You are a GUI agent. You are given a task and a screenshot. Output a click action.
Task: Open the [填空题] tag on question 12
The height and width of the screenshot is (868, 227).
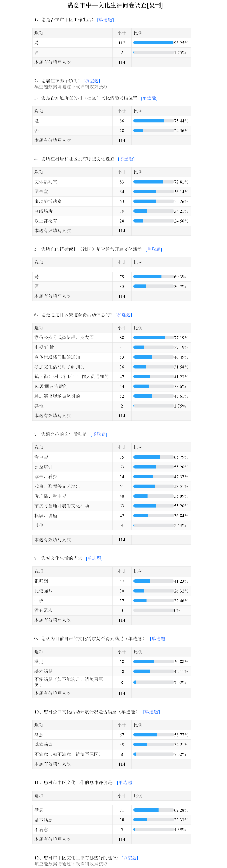click(130, 858)
